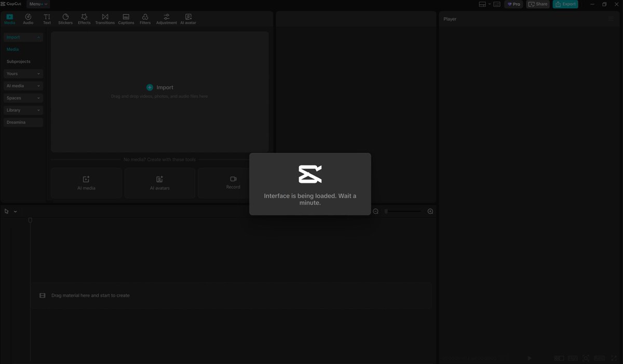623x364 pixels.
Task: Zoom out the timeline
Action: point(375,211)
